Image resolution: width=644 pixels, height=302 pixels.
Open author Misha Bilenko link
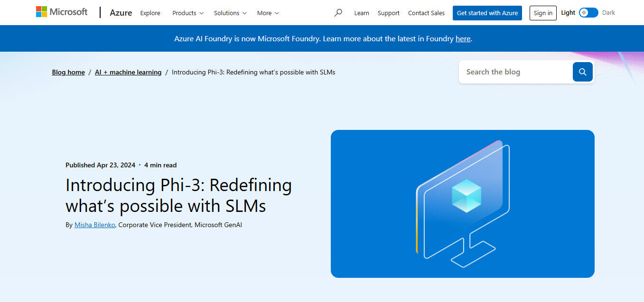click(x=95, y=225)
